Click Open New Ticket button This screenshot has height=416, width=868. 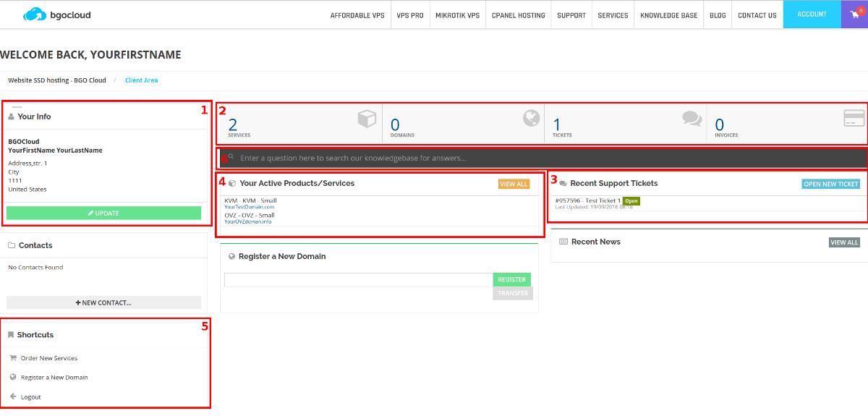point(831,184)
